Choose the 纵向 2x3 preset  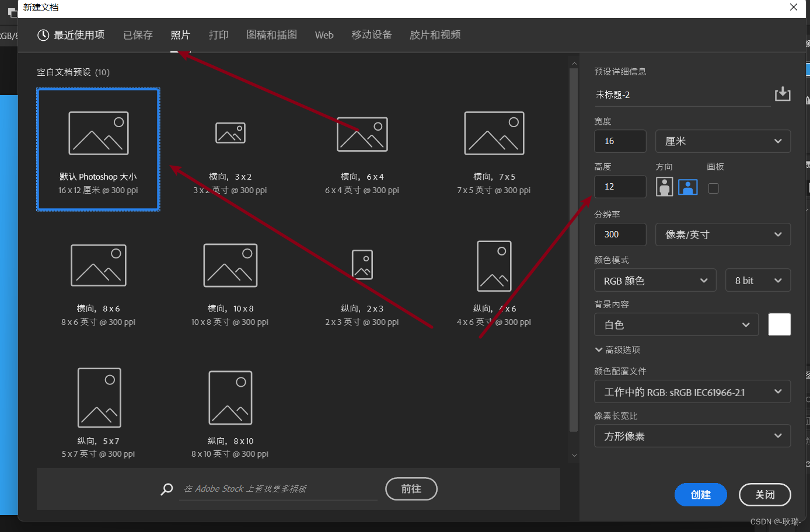[x=362, y=265]
